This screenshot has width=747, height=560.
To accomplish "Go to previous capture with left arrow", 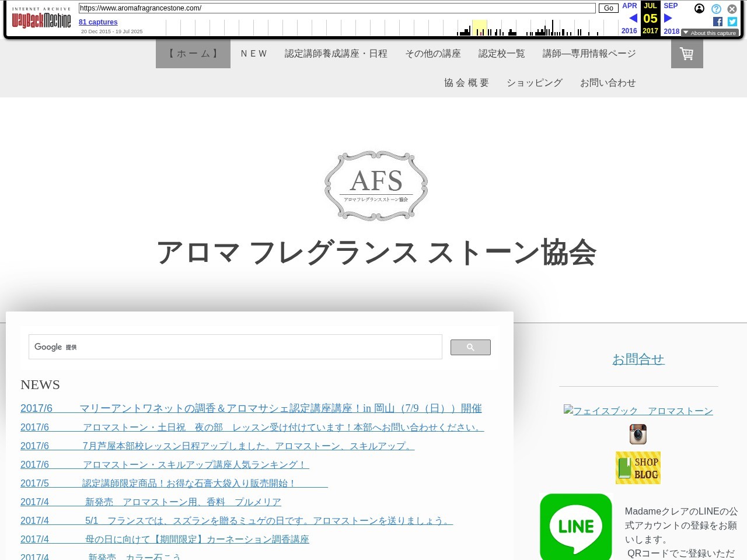I will pyautogui.click(x=633, y=18).
